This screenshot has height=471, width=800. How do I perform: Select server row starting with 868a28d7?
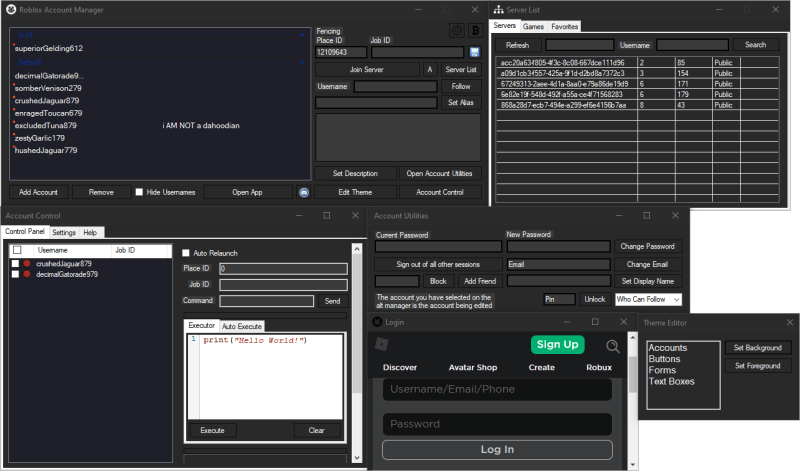(637, 105)
